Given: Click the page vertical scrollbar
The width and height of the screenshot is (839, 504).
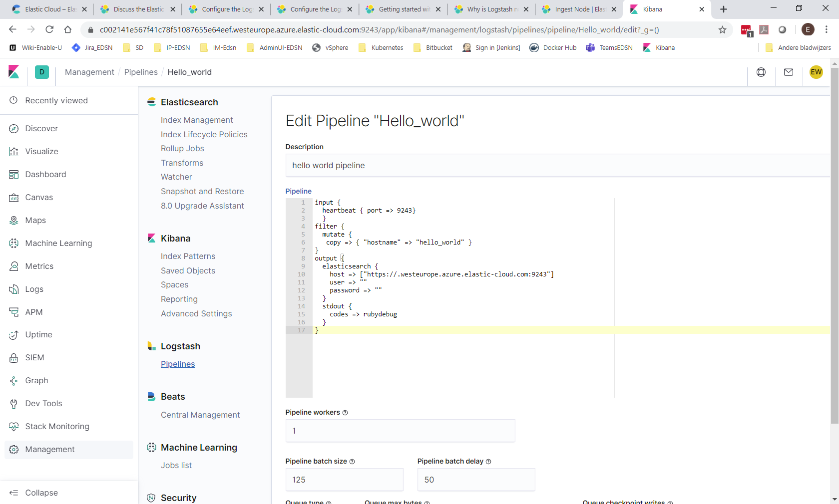Looking at the screenshot, I should (835, 246).
